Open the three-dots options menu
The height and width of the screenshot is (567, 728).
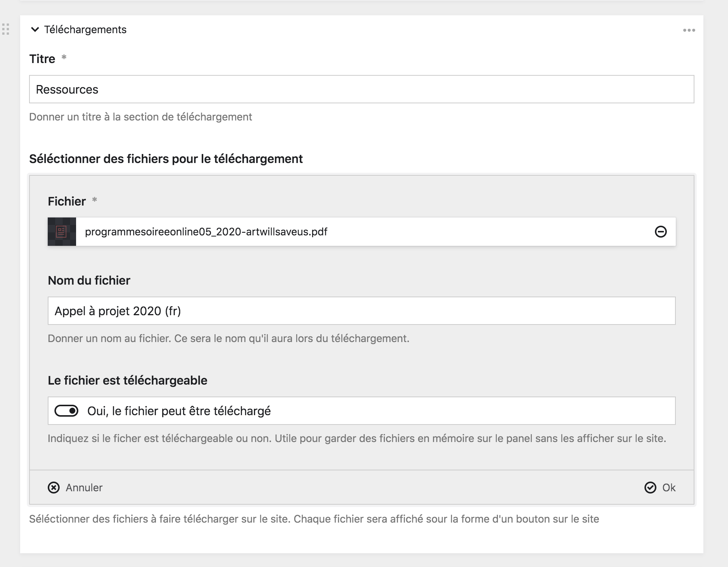click(x=689, y=30)
